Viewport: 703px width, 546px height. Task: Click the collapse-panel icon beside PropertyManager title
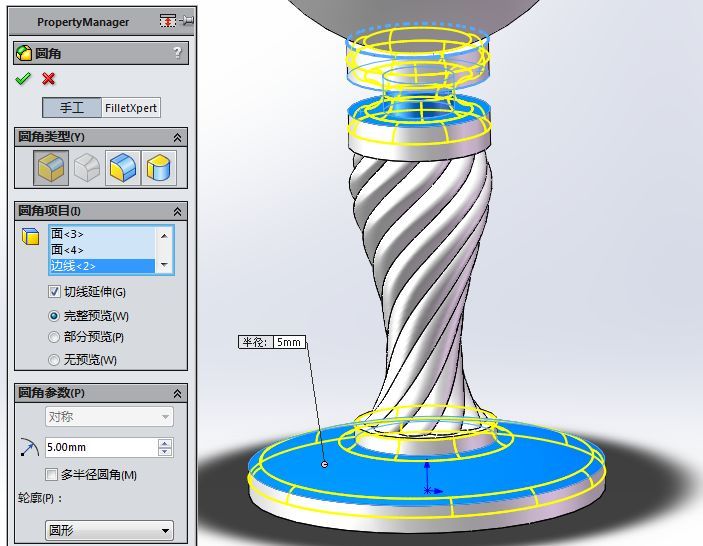(x=168, y=21)
